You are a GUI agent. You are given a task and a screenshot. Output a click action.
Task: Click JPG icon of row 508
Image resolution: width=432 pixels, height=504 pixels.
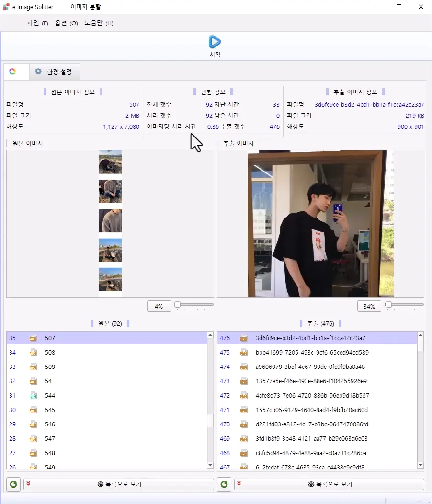(x=33, y=353)
